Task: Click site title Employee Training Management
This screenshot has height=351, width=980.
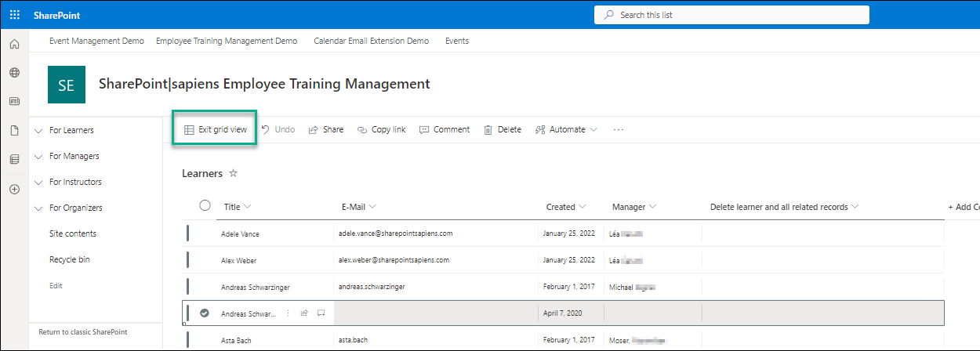Action: click(x=264, y=84)
